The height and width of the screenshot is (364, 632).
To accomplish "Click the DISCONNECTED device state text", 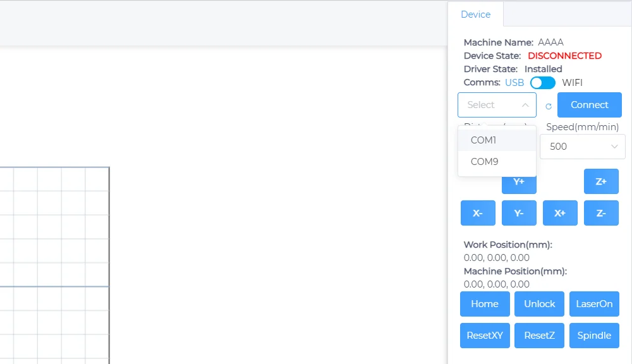I will [564, 56].
